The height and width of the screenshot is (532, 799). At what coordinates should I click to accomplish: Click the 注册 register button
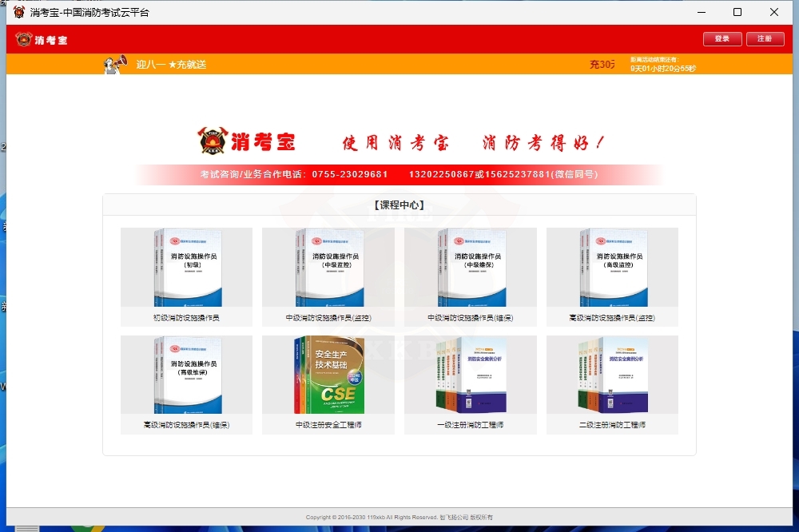click(765, 39)
